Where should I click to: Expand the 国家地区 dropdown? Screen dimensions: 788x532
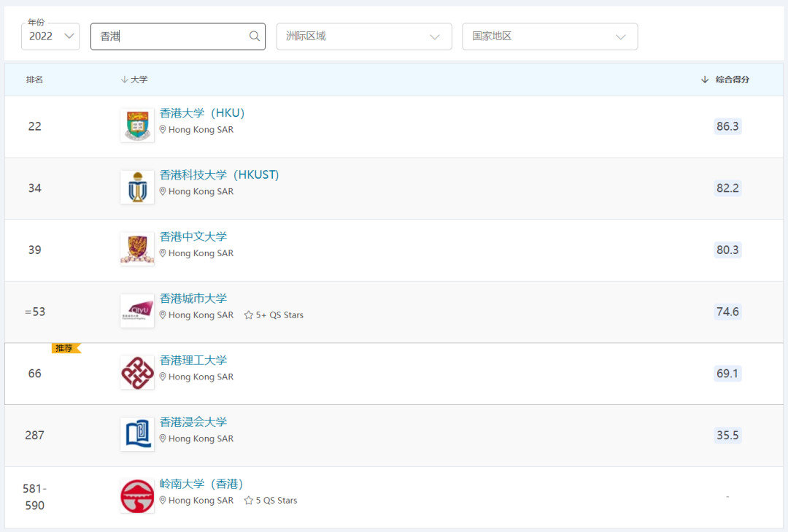pos(550,36)
